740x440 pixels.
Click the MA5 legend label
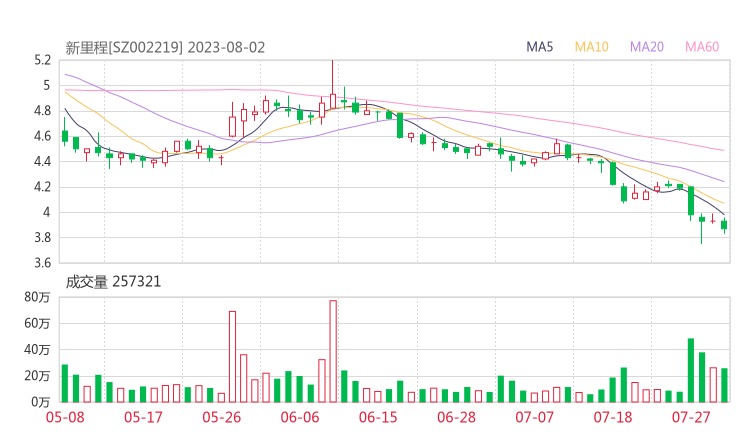[x=539, y=47]
